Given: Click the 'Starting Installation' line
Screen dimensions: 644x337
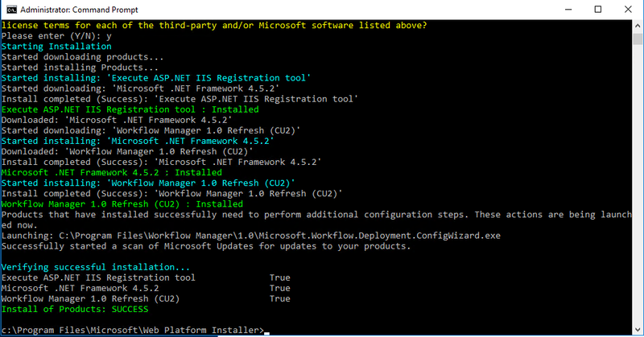Looking at the screenshot, I should click(56, 47).
